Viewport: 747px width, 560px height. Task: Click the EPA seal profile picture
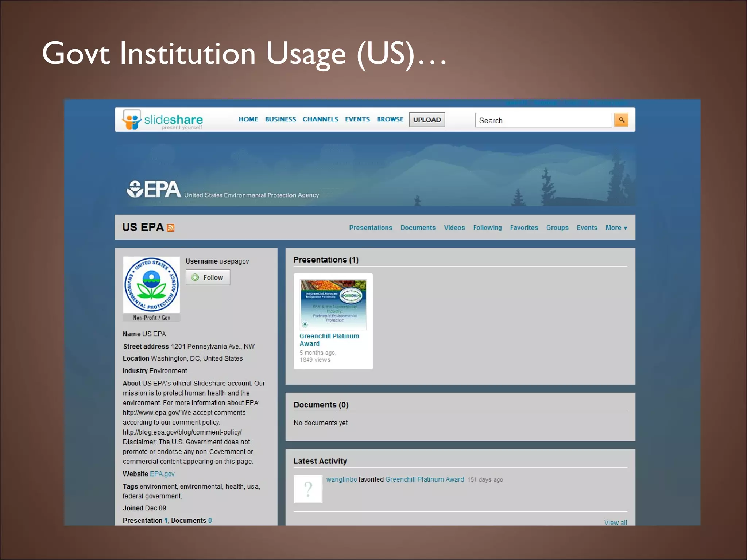(151, 284)
